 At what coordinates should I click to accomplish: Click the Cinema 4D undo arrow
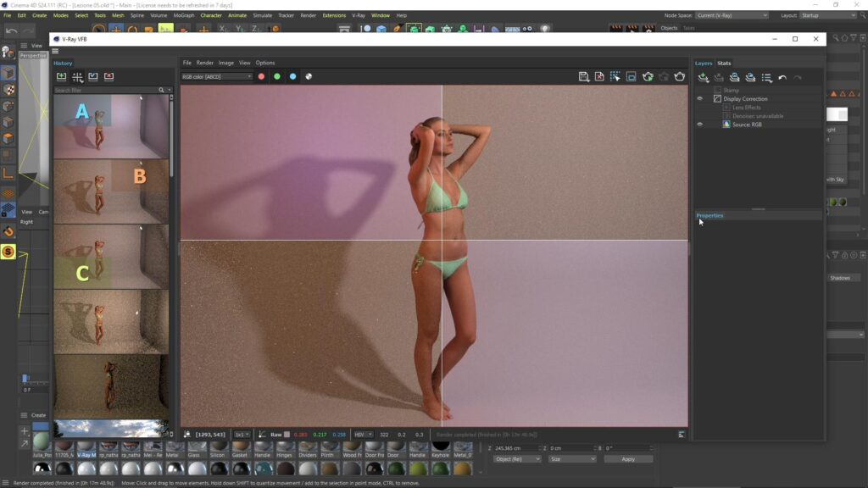pyautogui.click(x=11, y=30)
